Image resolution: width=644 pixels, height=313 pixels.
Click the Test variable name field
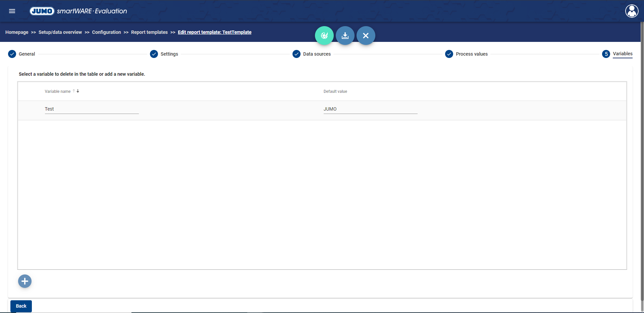(x=92, y=109)
